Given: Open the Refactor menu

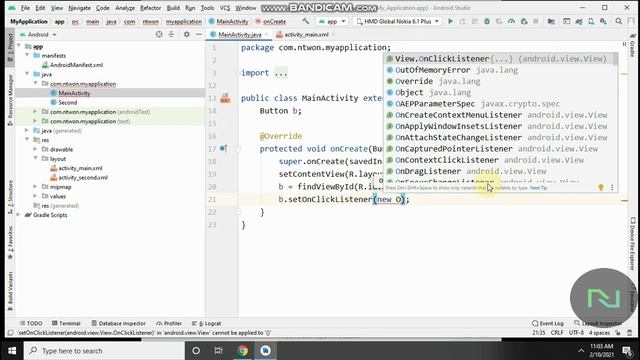Looking at the screenshot, I should (150, 8).
